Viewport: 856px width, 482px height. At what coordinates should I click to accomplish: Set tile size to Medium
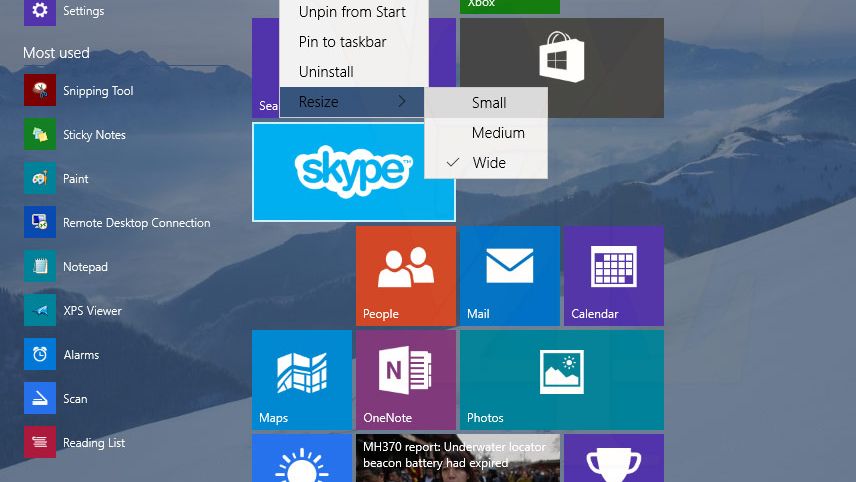click(x=486, y=133)
